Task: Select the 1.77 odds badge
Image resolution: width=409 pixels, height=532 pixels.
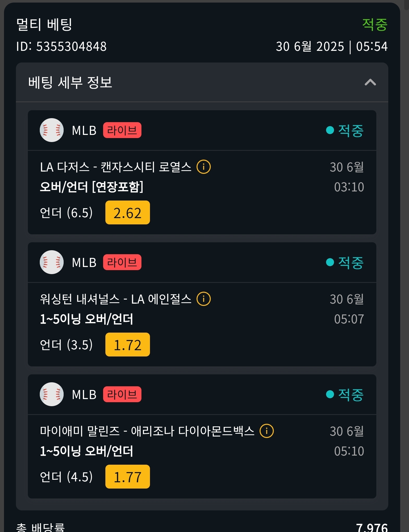Action: point(128,477)
